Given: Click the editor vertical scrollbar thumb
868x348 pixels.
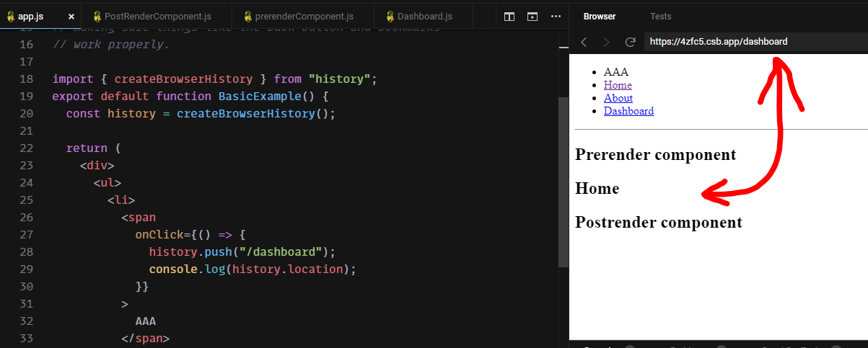Looking at the screenshot, I should 564,182.
